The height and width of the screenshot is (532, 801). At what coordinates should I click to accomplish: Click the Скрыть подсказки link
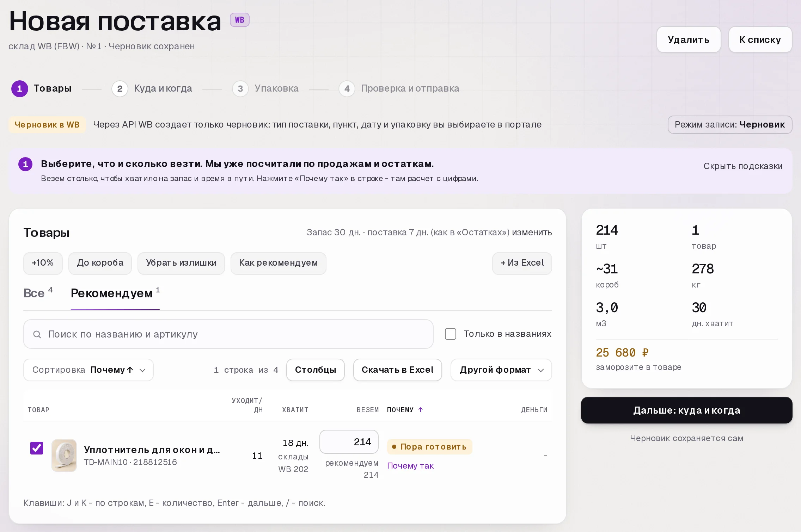743,166
